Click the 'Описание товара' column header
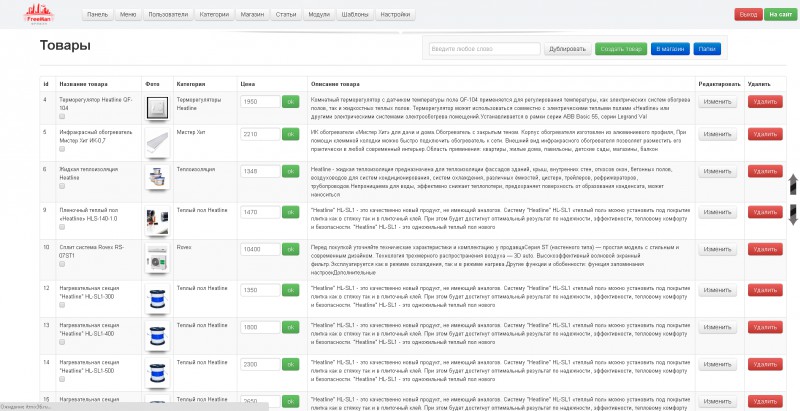The height and width of the screenshot is (411, 800). (335, 84)
